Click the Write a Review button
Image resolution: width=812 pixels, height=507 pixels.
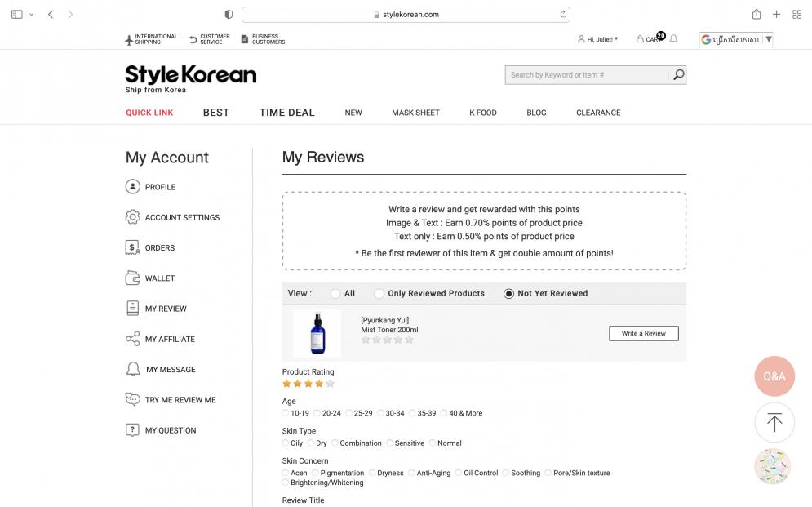[644, 334]
